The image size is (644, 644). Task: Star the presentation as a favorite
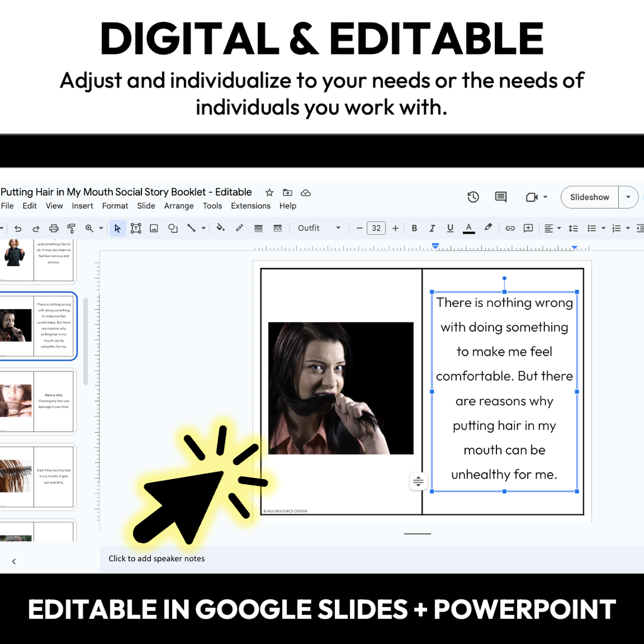(x=269, y=192)
